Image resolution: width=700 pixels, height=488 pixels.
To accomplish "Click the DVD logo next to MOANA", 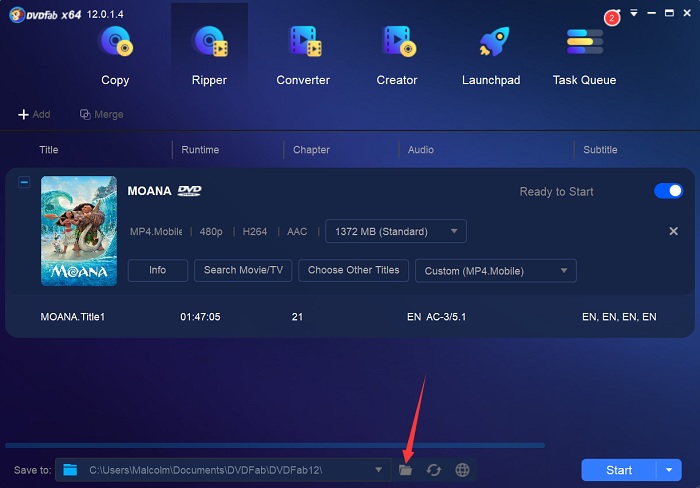I will (x=189, y=191).
